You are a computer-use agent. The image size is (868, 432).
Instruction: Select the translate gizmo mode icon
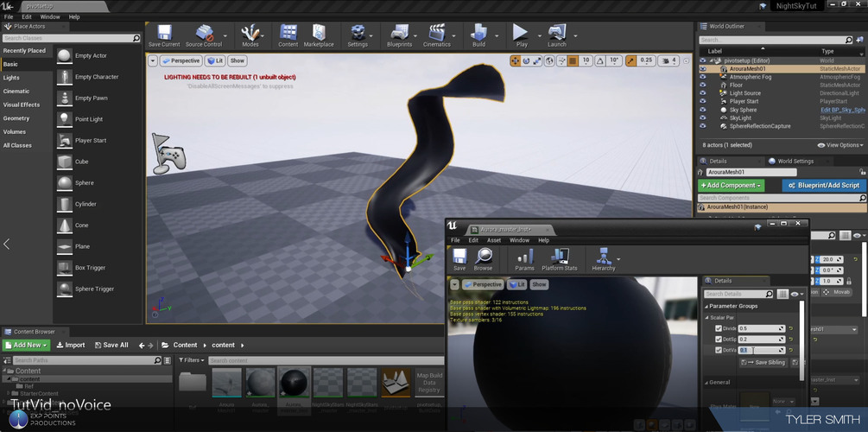pos(514,61)
